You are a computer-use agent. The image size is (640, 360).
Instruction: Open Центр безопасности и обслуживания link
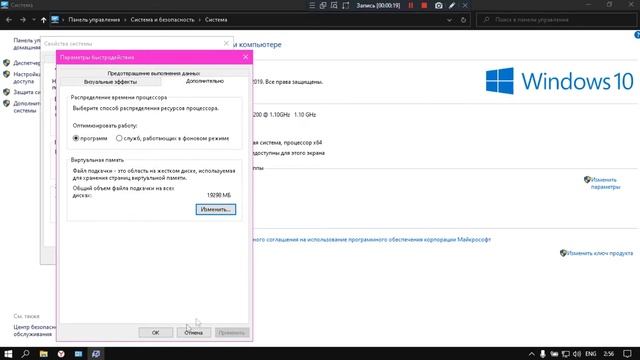click(34, 331)
